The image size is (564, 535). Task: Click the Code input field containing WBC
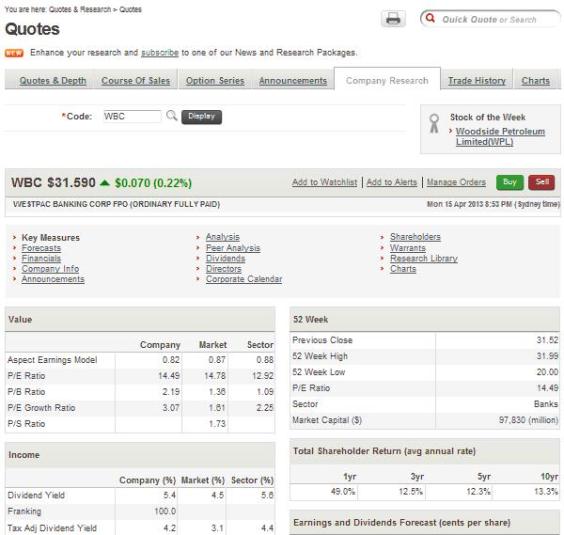[x=132, y=116]
